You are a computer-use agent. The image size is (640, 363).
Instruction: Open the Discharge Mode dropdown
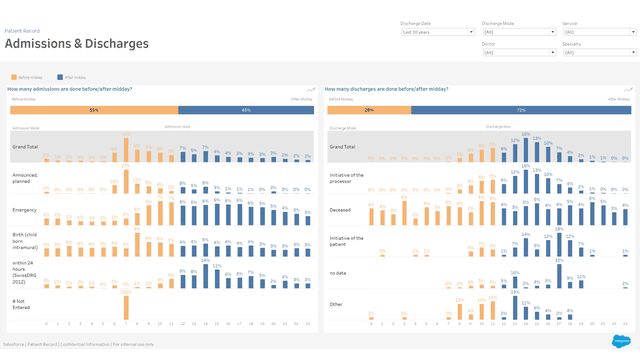point(519,32)
